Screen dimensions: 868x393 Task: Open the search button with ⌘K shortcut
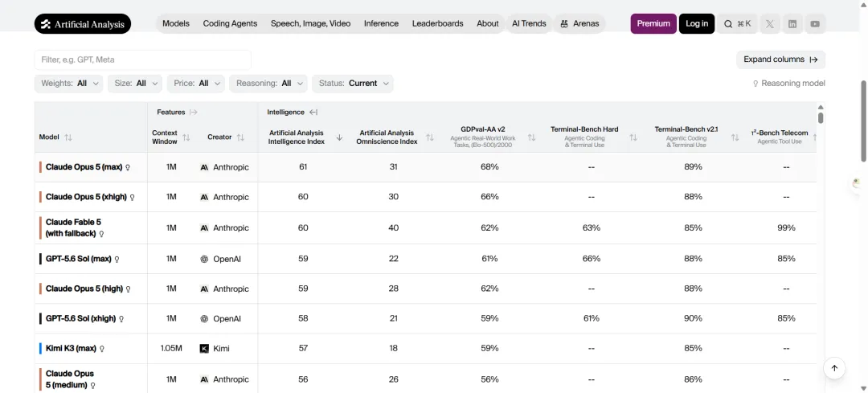[x=737, y=24]
